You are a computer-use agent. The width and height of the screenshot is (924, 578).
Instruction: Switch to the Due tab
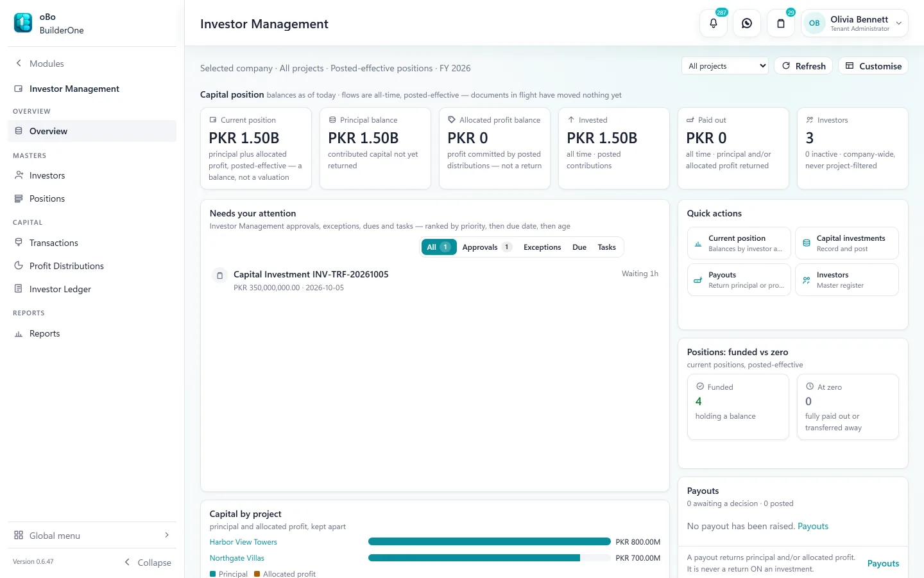click(579, 247)
